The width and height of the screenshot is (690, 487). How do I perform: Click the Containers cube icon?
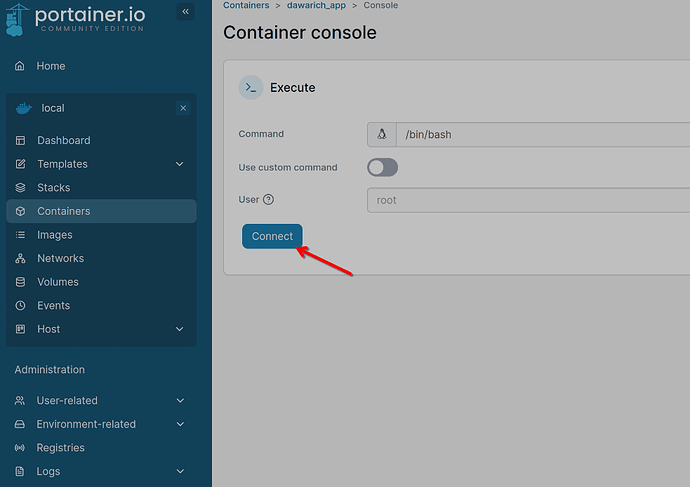[x=20, y=211]
